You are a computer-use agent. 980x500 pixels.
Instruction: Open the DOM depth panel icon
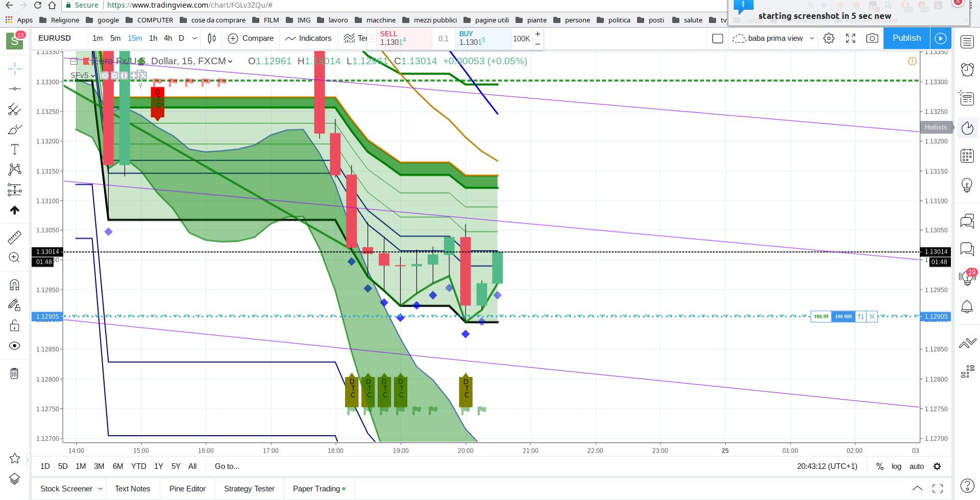(x=967, y=371)
